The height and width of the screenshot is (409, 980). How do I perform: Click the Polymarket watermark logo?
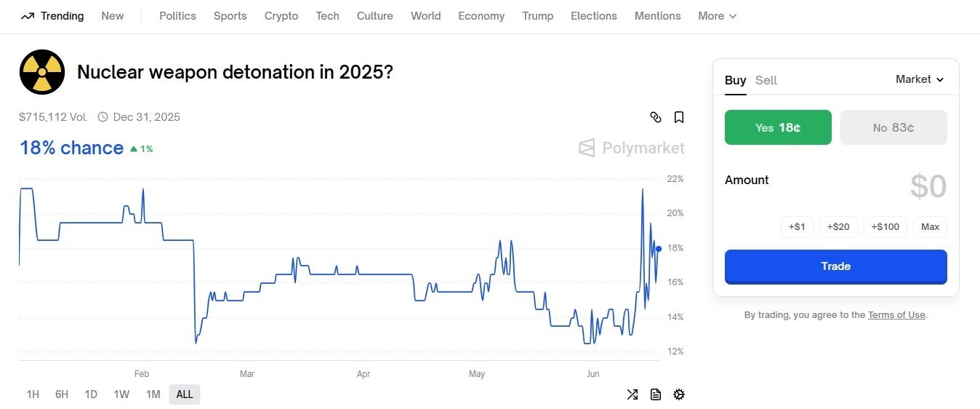point(632,148)
